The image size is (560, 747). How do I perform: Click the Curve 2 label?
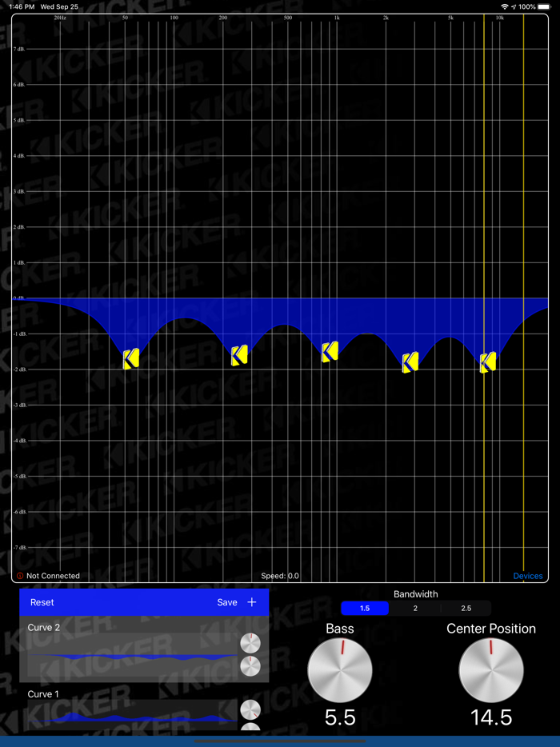[x=43, y=627]
